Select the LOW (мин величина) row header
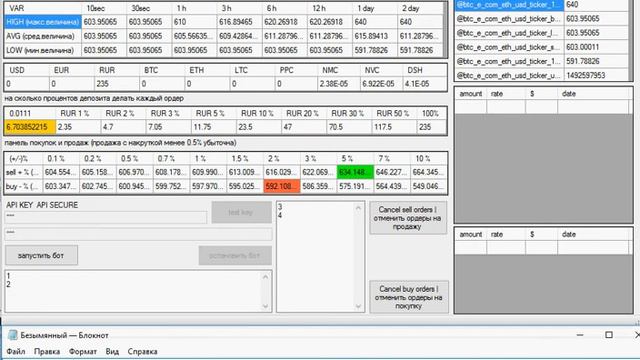This screenshot has width=640, height=360. tap(43, 50)
